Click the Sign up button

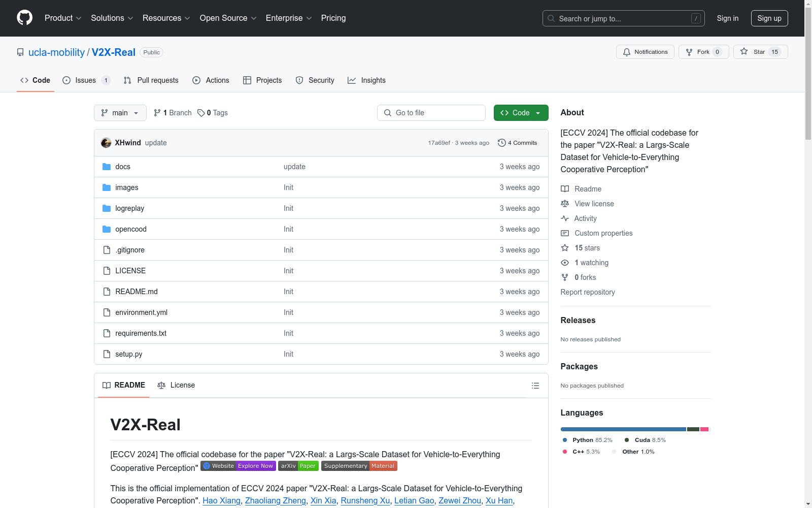point(769,18)
